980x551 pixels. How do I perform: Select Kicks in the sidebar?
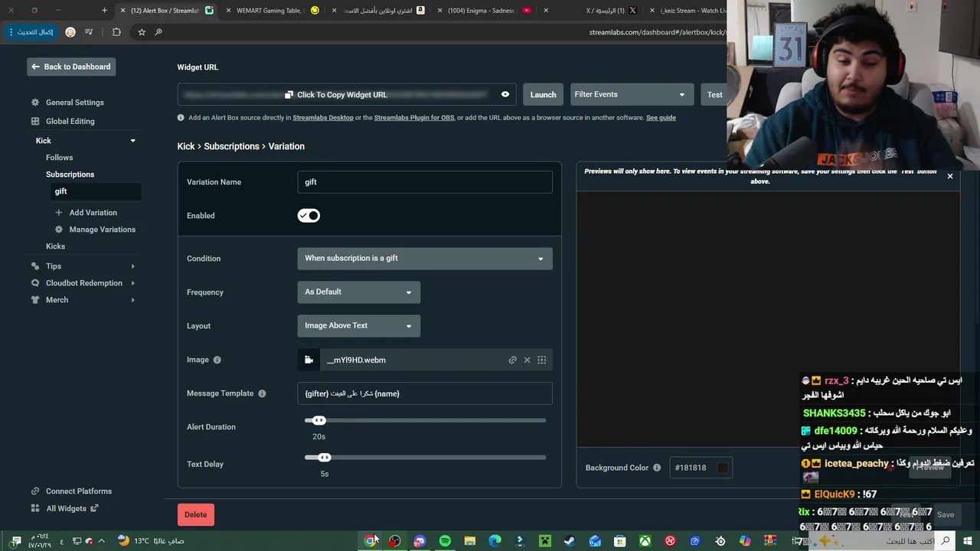click(55, 246)
